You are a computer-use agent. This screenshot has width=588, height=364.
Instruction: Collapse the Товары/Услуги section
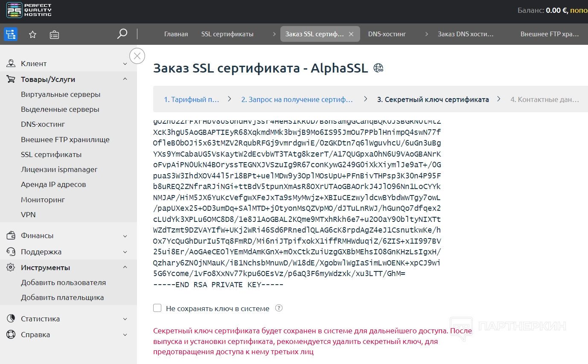click(125, 79)
